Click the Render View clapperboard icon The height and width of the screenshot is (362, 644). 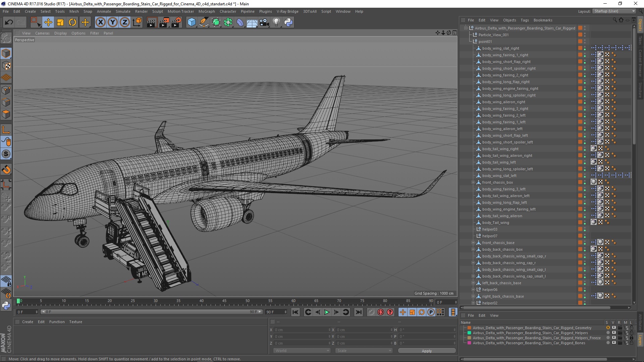152,22
